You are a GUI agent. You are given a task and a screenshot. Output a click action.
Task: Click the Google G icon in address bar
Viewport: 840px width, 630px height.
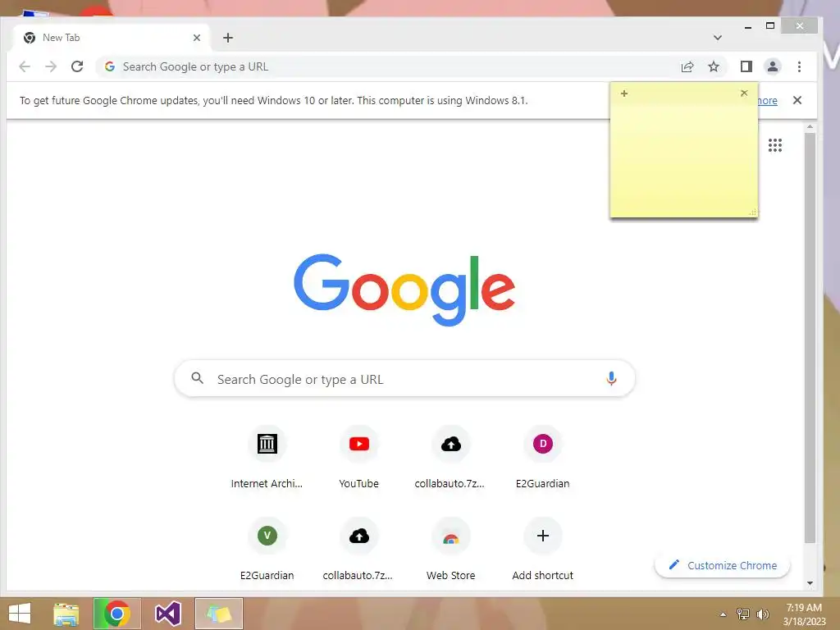(110, 66)
